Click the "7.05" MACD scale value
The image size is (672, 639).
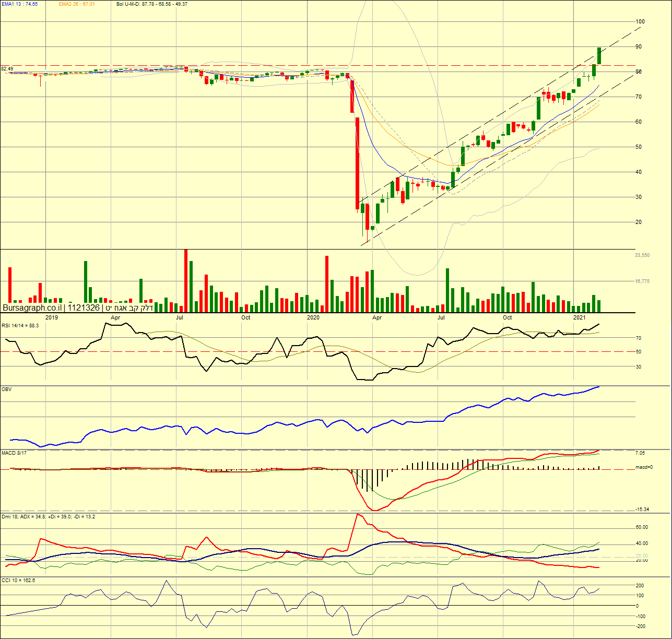pos(640,453)
